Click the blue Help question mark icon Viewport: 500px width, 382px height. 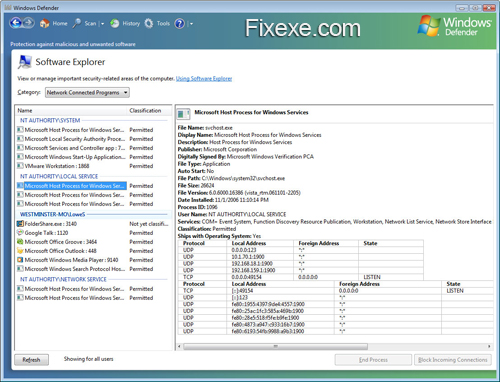180,23
